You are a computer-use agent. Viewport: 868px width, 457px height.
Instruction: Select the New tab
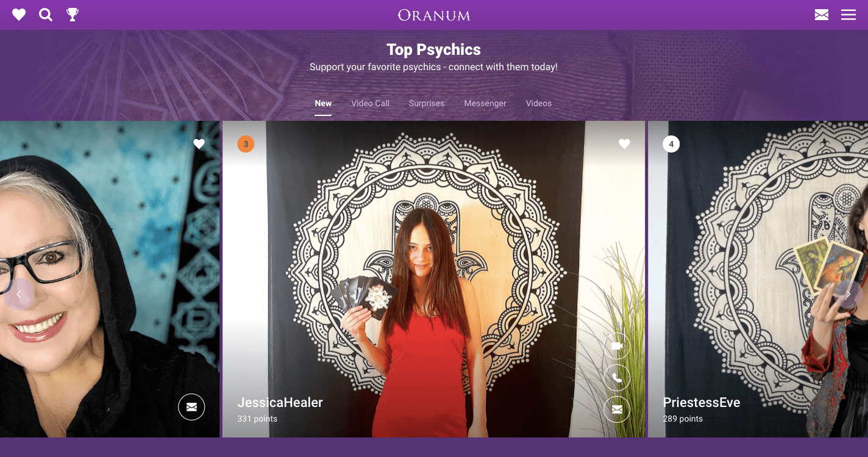(x=323, y=103)
